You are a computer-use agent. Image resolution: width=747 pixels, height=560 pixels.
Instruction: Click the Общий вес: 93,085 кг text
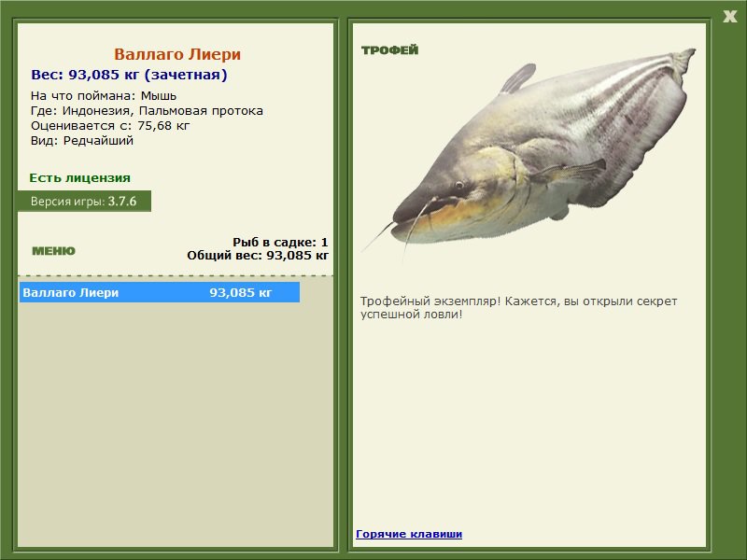(258, 256)
